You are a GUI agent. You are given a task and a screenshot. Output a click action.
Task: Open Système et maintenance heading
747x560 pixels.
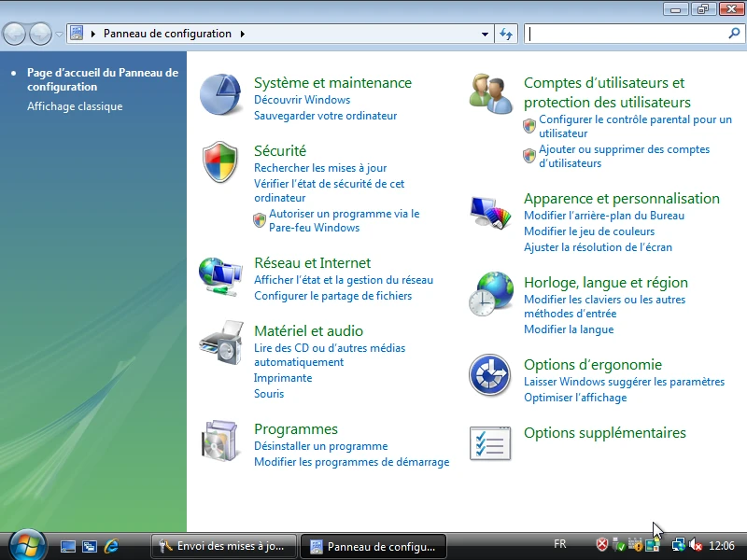(x=332, y=83)
